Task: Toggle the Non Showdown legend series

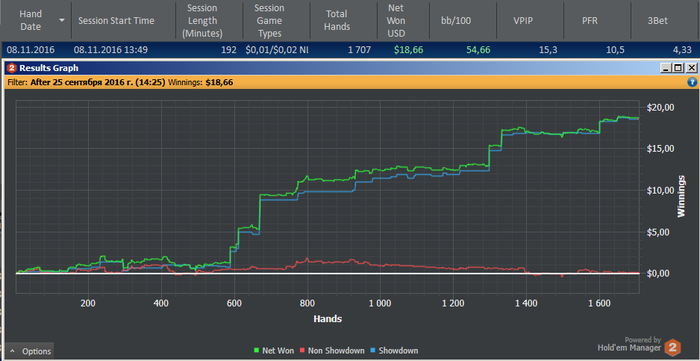Action: coord(332,351)
